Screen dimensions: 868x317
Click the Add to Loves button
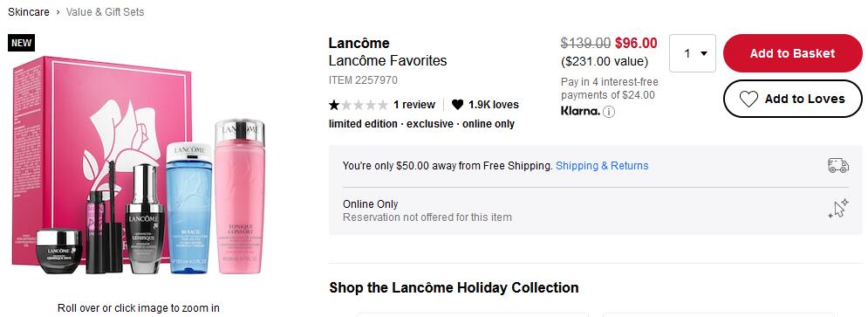coord(792,99)
